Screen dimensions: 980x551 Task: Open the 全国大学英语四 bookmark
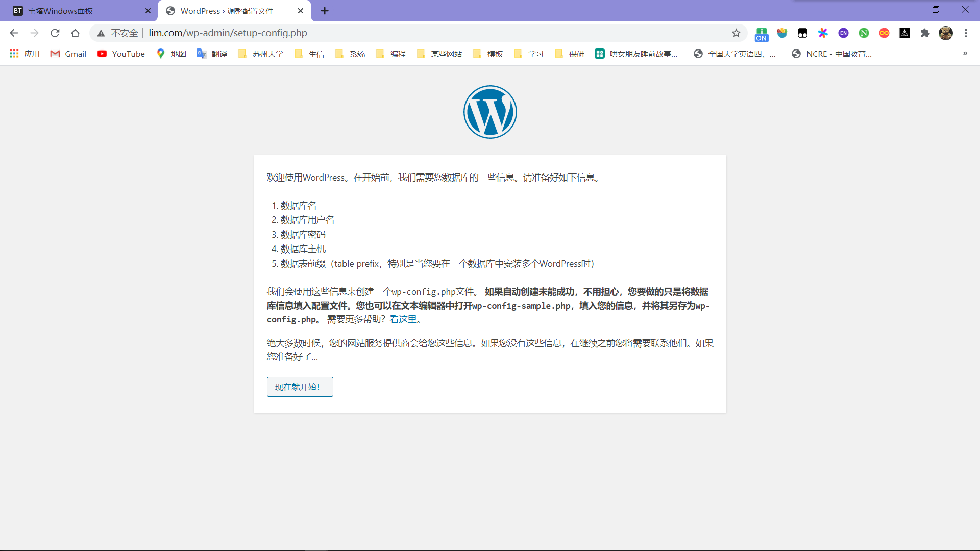coord(734,54)
